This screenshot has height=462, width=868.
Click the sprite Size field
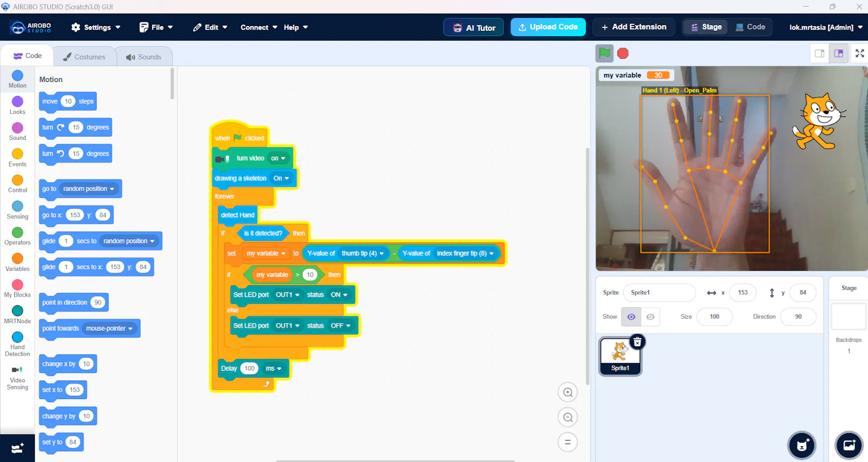pyautogui.click(x=714, y=317)
